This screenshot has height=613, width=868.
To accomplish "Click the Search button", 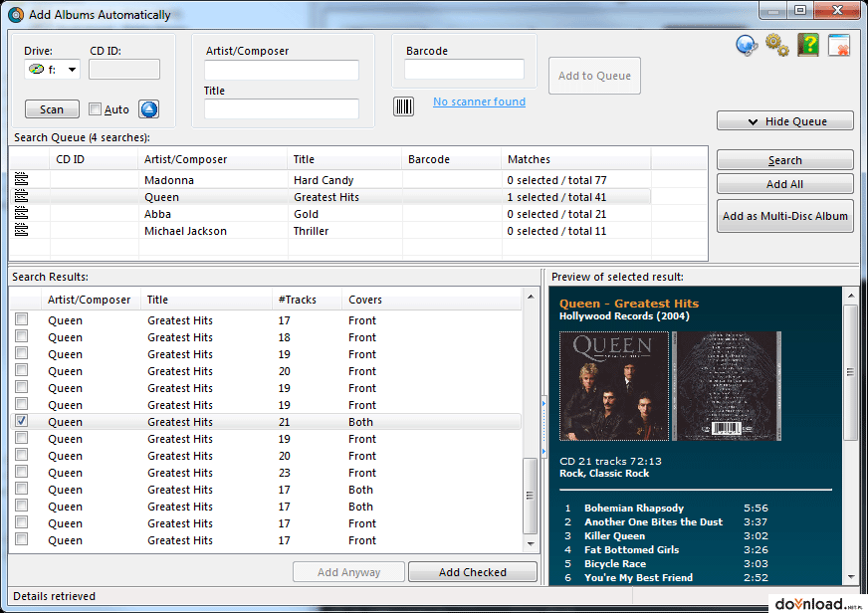I will pos(785,160).
